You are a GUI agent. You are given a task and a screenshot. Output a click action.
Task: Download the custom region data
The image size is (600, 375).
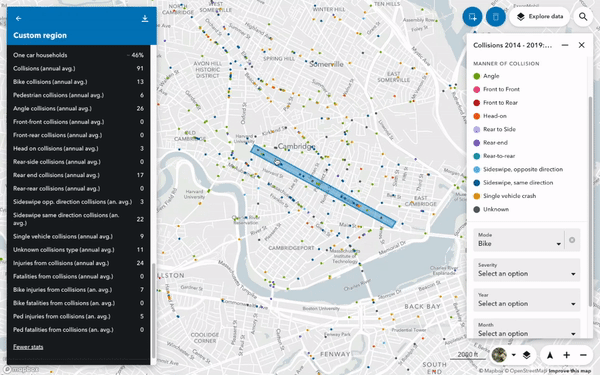coord(145,18)
